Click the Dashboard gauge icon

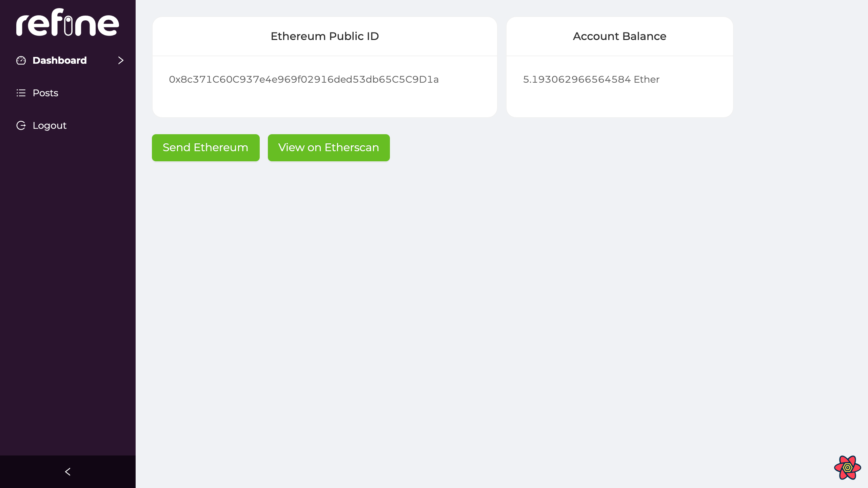pos(21,60)
